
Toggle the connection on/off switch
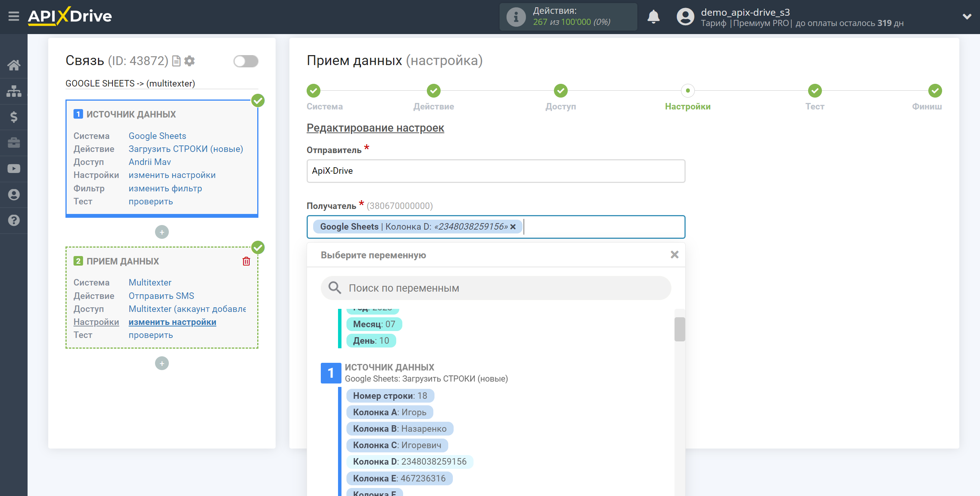pyautogui.click(x=246, y=61)
